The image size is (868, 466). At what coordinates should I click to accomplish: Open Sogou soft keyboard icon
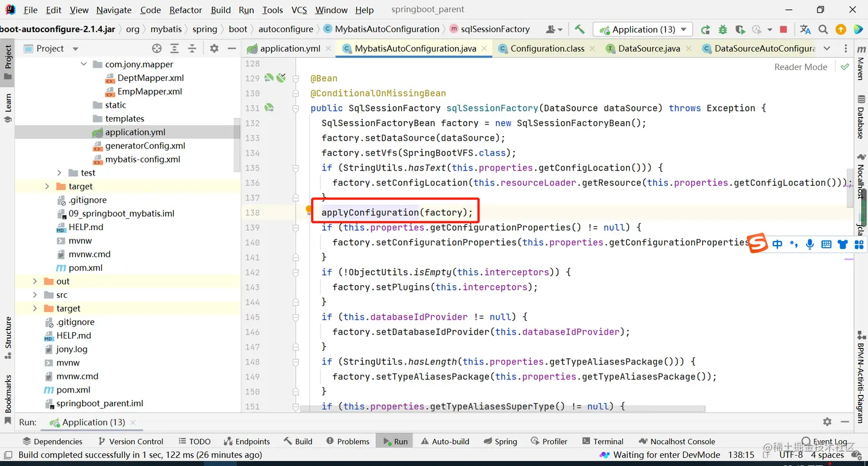pos(826,244)
